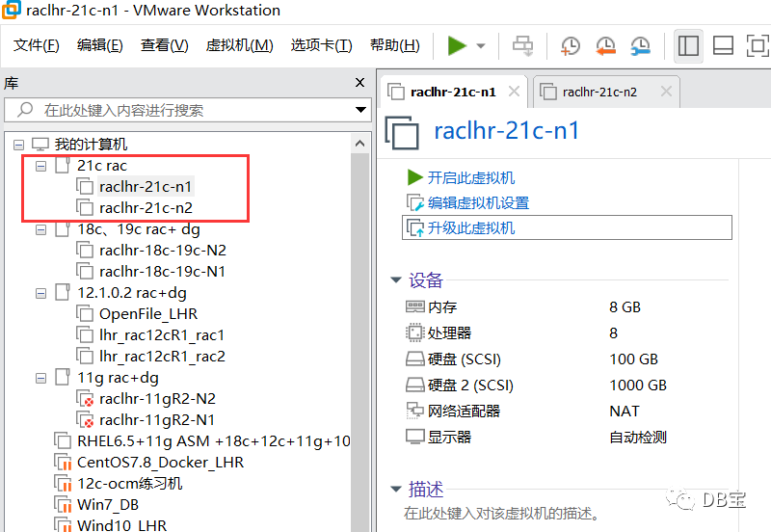Viewport: 771px width, 532px height.
Task: Enter full screen mode icon
Action: click(x=758, y=45)
